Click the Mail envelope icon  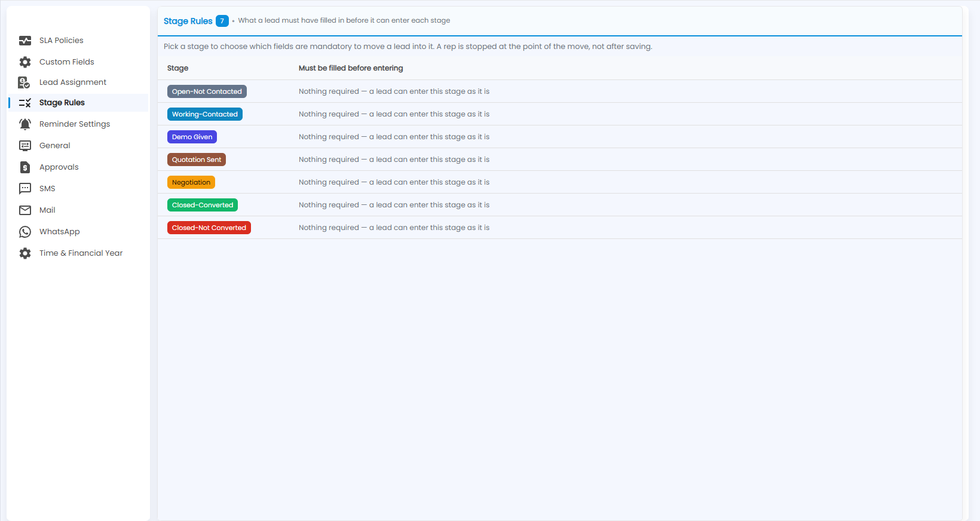pyautogui.click(x=25, y=210)
